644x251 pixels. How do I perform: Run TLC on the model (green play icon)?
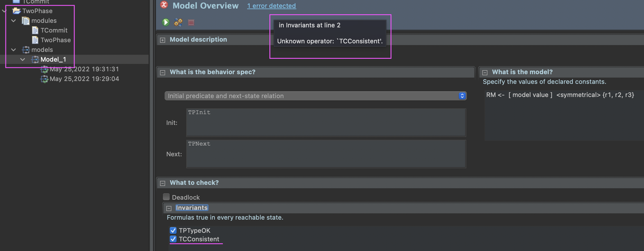pos(166,22)
